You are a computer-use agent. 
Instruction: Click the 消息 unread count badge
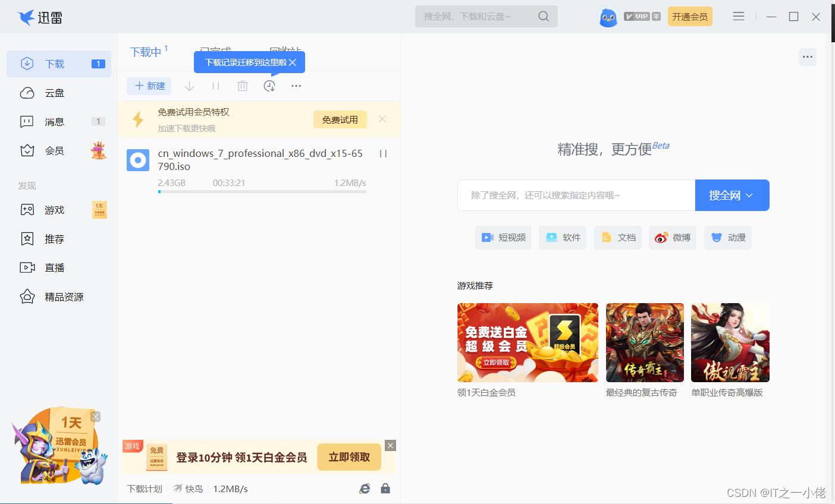click(x=98, y=121)
